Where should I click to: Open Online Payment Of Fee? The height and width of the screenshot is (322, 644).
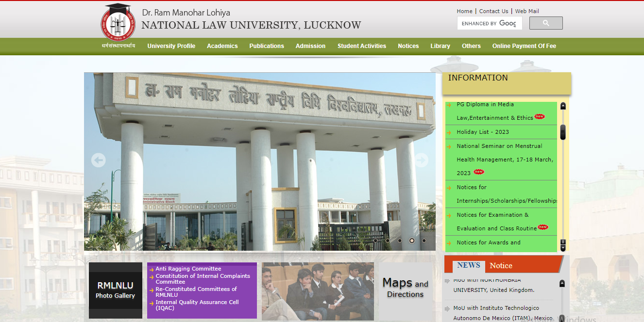tap(524, 46)
